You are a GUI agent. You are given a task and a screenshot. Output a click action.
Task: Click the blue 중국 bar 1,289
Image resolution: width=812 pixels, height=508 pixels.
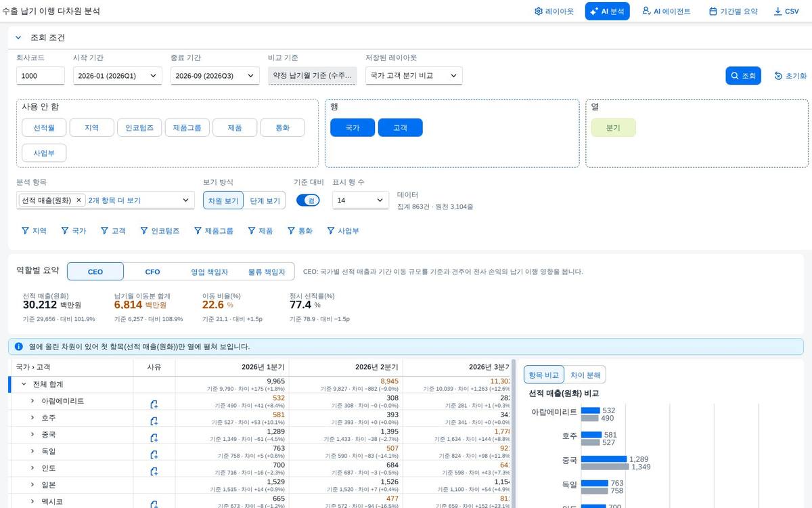click(x=604, y=459)
